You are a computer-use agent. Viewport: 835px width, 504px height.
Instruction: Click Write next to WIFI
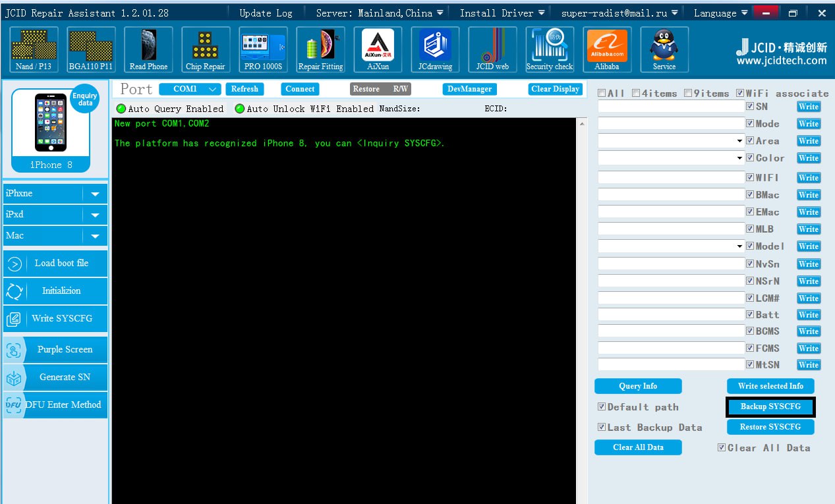tap(809, 178)
